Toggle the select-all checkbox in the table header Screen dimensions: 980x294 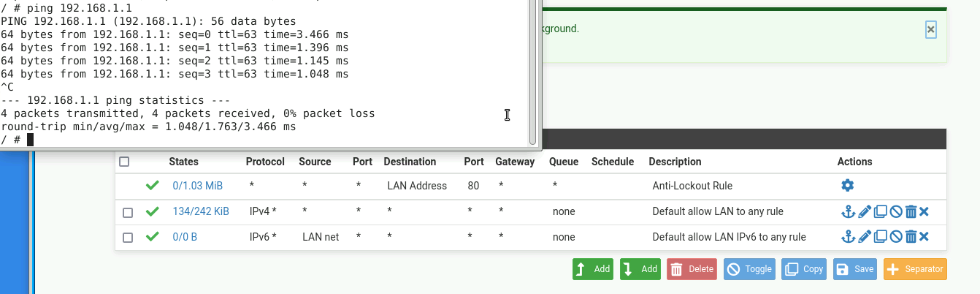pos(124,162)
